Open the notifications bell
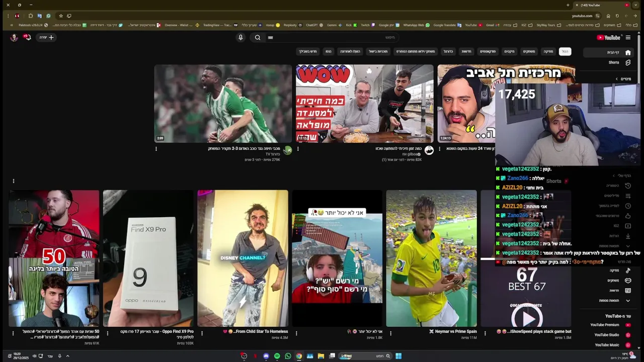644x362 pixels. tap(28, 37)
